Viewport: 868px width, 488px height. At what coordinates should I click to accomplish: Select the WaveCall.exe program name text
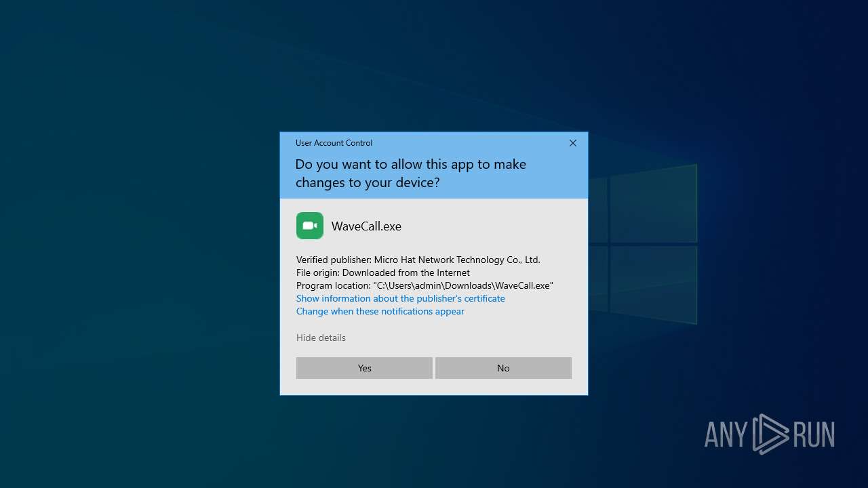tap(366, 226)
